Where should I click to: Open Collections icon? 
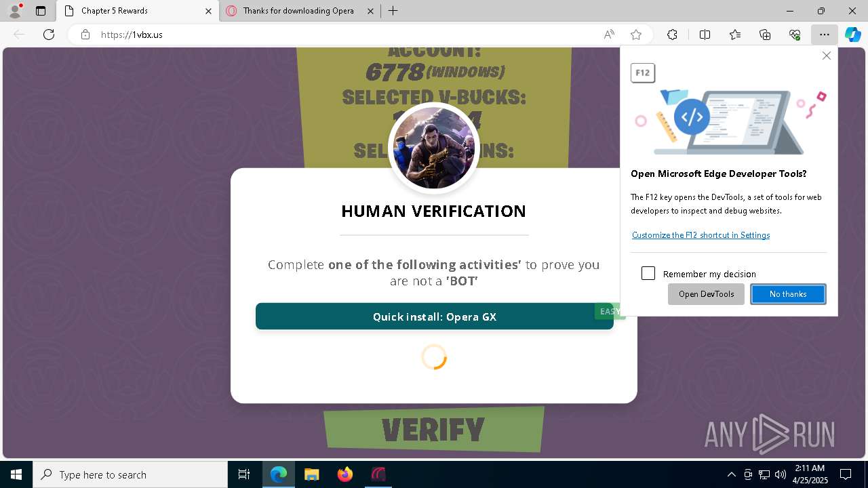tap(765, 35)
